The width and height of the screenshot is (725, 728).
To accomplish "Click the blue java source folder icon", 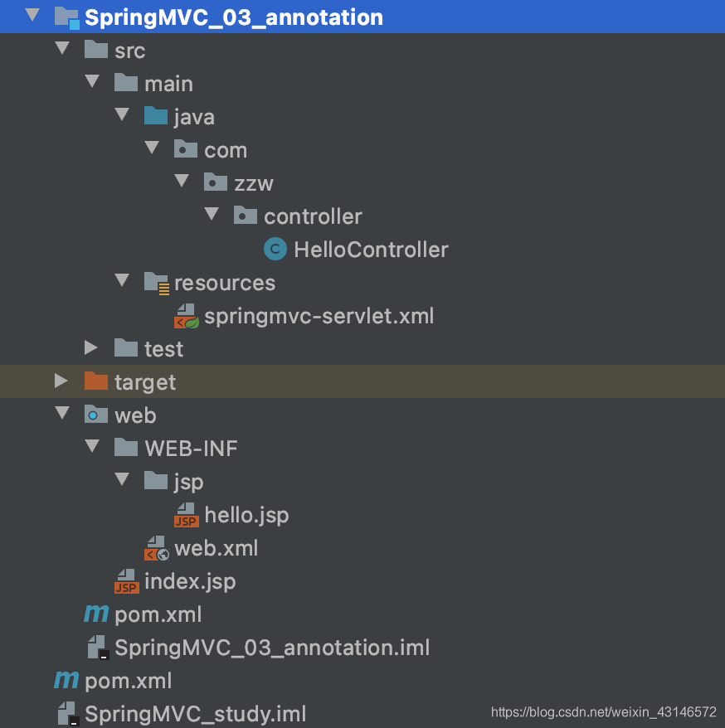I will [x=156, y=115].
